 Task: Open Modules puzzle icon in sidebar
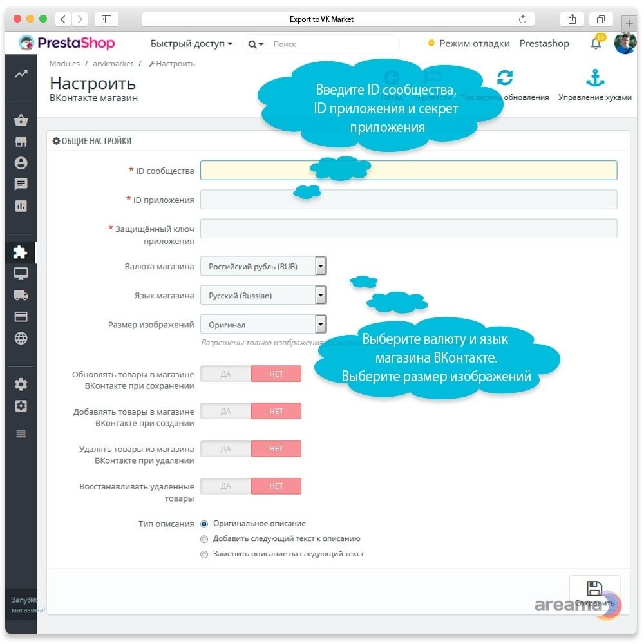click(20, 252)
